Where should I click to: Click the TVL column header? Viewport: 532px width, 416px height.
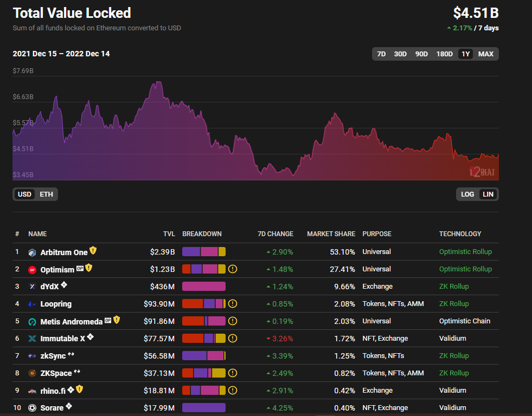pyautogui.click(x=169, y=234)
